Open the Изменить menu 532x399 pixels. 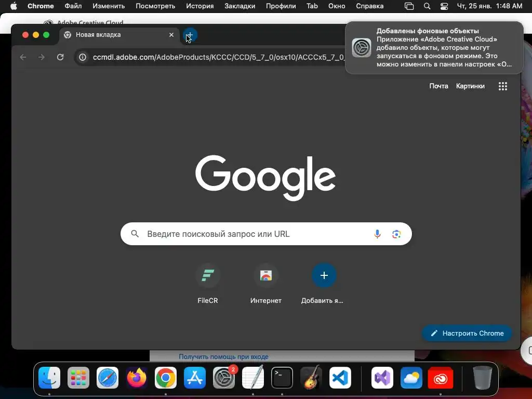(x=109, y=6)
